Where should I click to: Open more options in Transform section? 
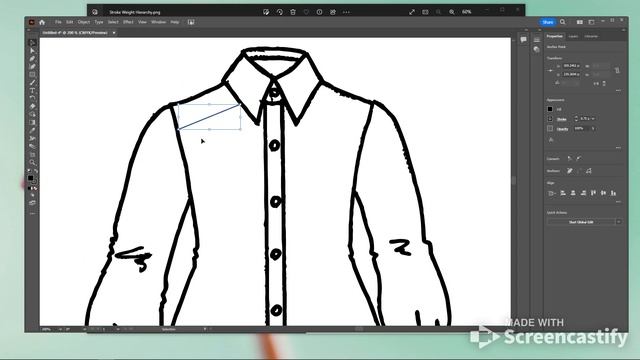[618, 90]
